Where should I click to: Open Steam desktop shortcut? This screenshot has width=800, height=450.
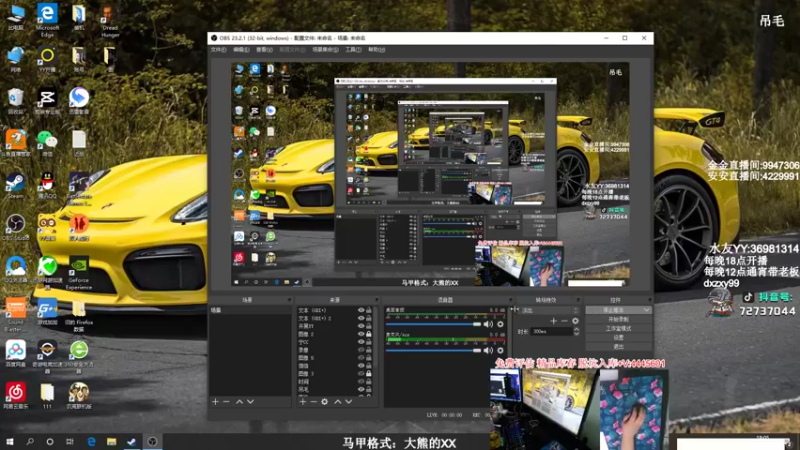(16, 184)
